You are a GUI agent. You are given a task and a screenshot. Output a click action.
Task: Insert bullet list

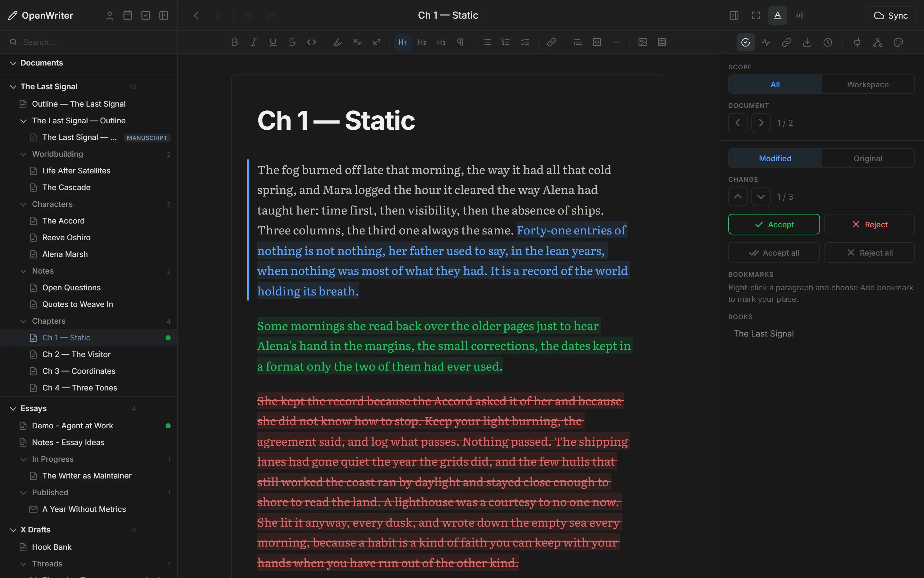click(486, 42)
